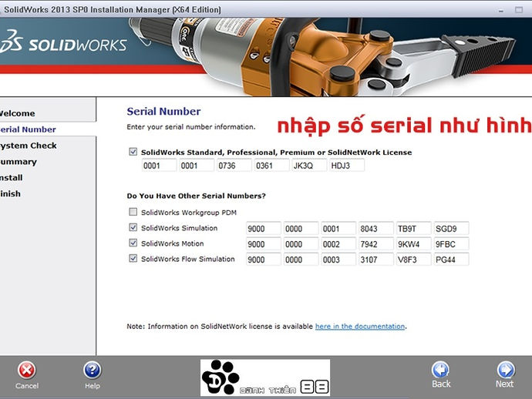The height and width of the screenshot is (399, 532).
Task: Click Simulation serial field containing 0001
Action: (x=338, y=229)
